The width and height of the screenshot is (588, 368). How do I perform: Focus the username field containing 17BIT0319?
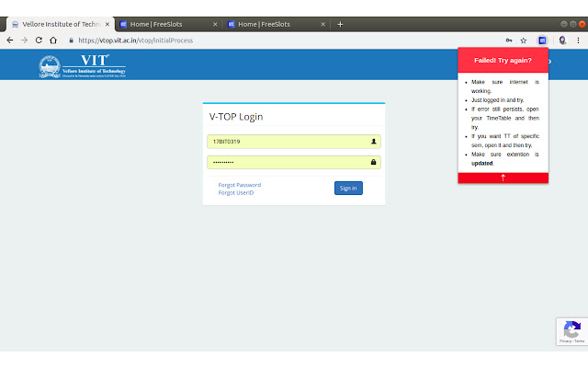(x=294, y=142)
